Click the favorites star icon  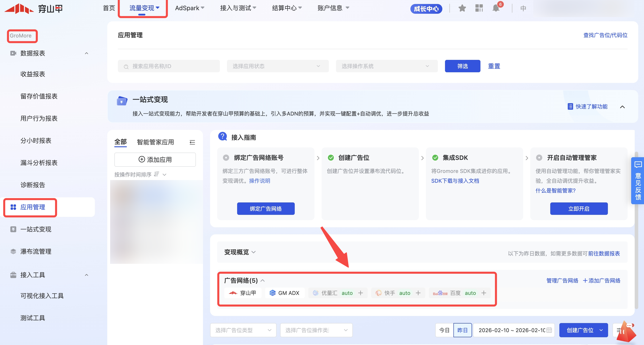(462, 8)
